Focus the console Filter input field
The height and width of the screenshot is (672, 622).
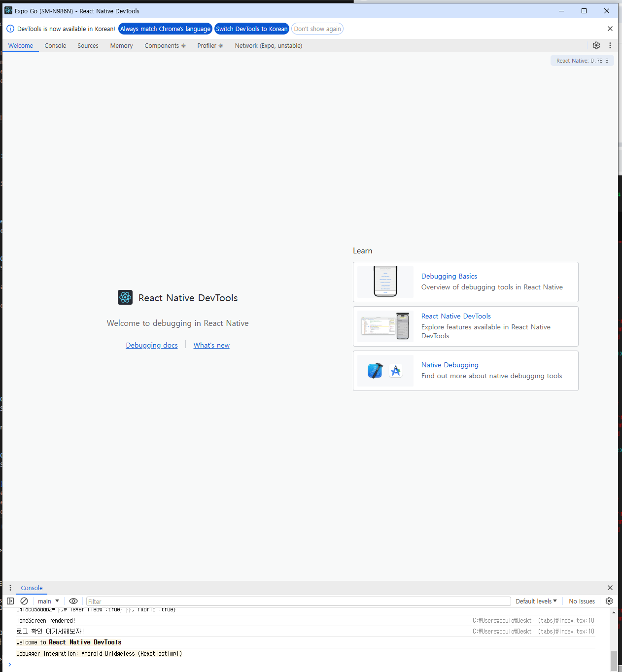(x=299, y=601)
